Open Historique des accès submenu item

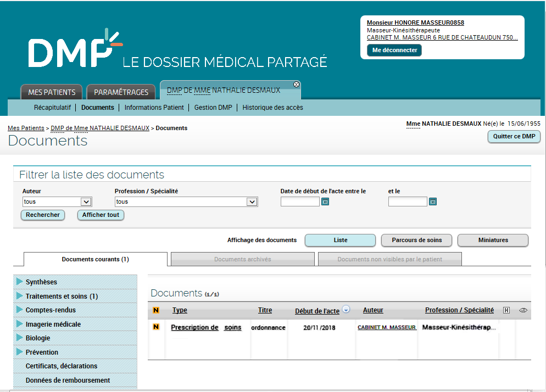click(272, 108)
